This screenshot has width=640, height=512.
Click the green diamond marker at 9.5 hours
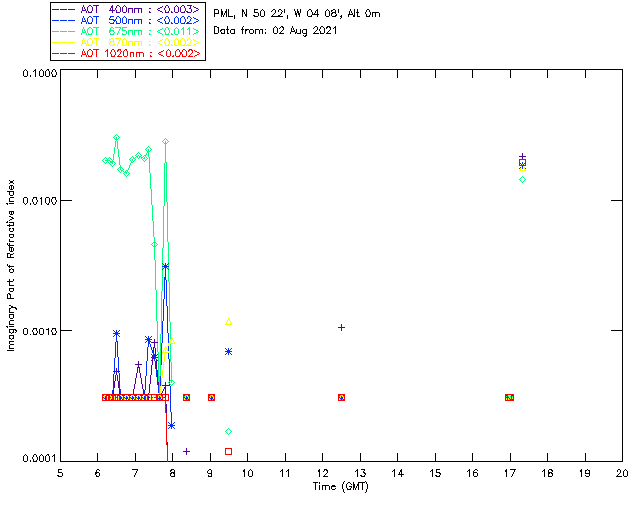(x=229, y=432)
